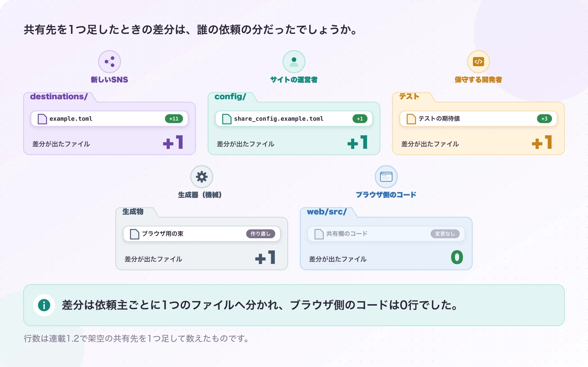Viewport: 588px width, 367px height.
Task: Click the 共有欄のコード file name
Action: [347, 234]
